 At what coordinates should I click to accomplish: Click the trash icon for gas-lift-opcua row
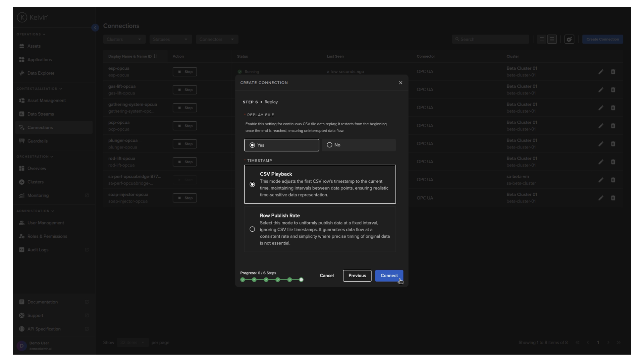(x=613, y=90)
